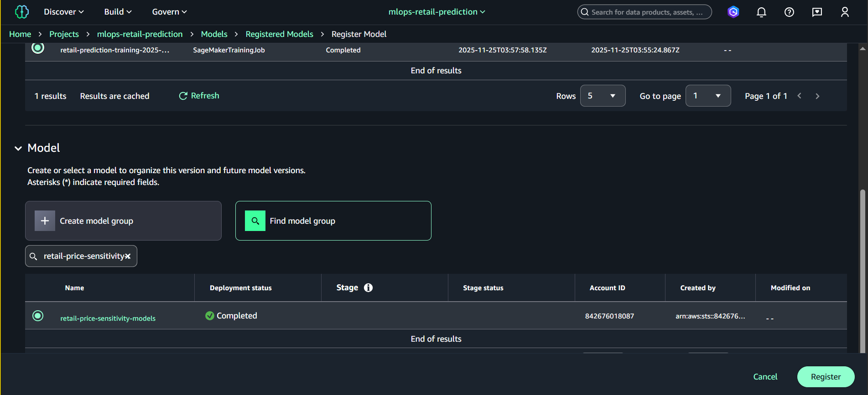Go to Registered Models breadcrumb

(x=279, y=34)
